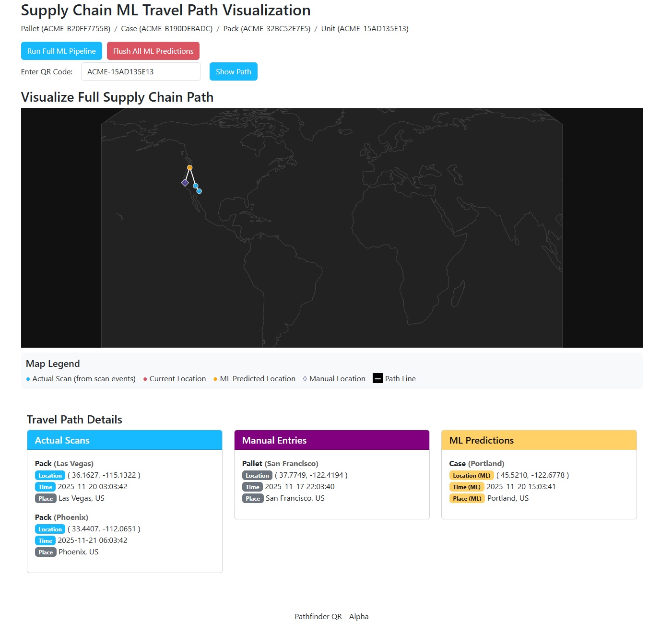Click the Show Path button
Viewport: 672px width, 622px height.
tap(233, 71)
